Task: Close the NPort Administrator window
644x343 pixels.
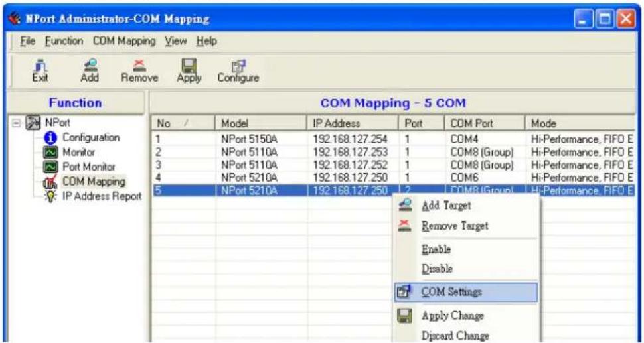Action: click(625, 19)
